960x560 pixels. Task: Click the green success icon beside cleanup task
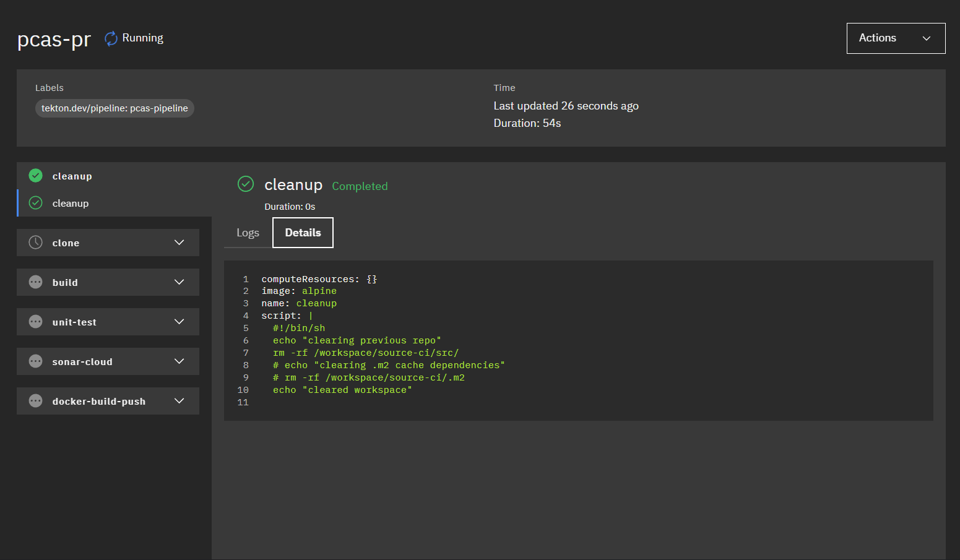(x=36, y=176)
